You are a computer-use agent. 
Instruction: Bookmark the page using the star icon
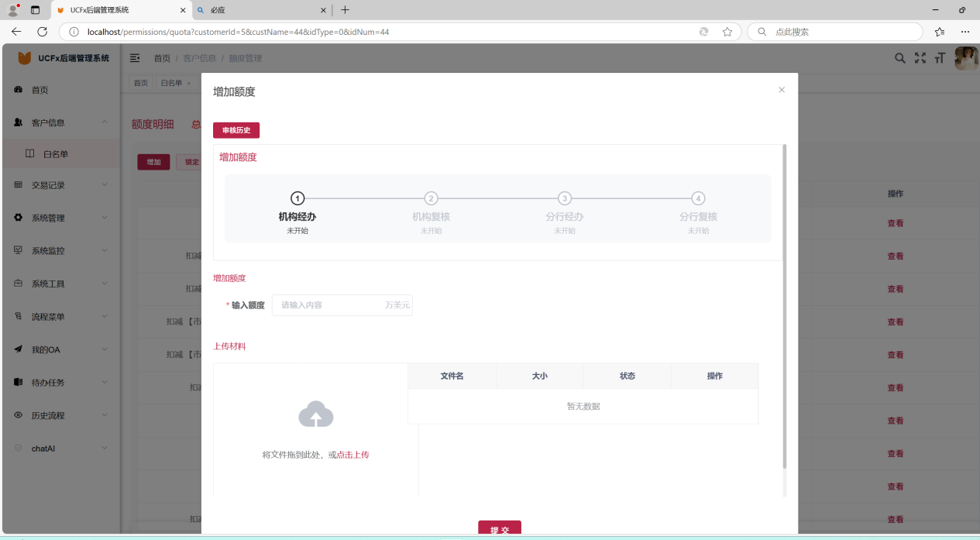click(727, 32)
